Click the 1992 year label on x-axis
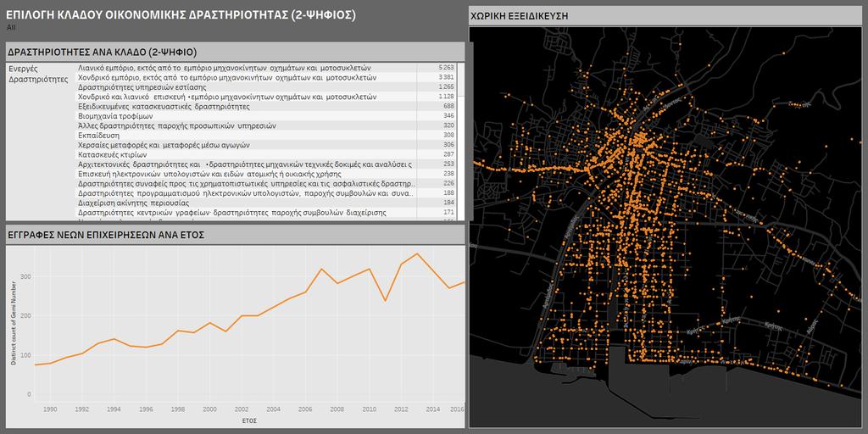868x434 pixels. 82,409
